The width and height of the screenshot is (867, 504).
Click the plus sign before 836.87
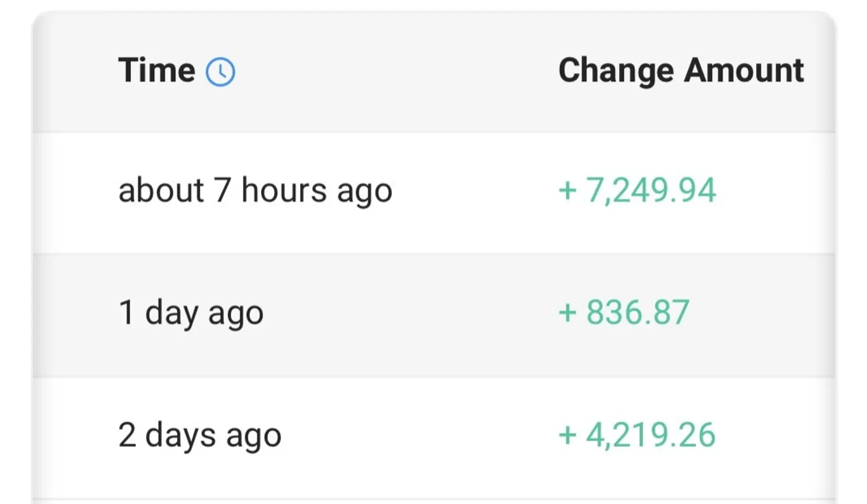pyautogui.click(x=568, y=313)
